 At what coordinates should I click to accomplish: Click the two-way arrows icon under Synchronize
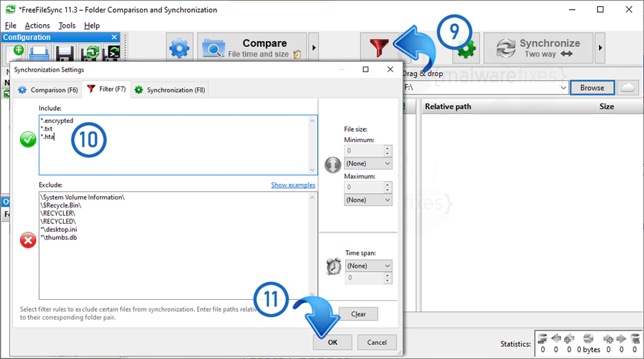[566, 54]
